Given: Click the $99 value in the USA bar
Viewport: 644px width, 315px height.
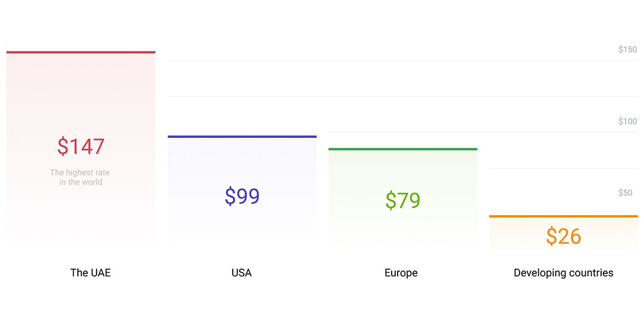Looking at the screenshot, I should coord(242,196).
